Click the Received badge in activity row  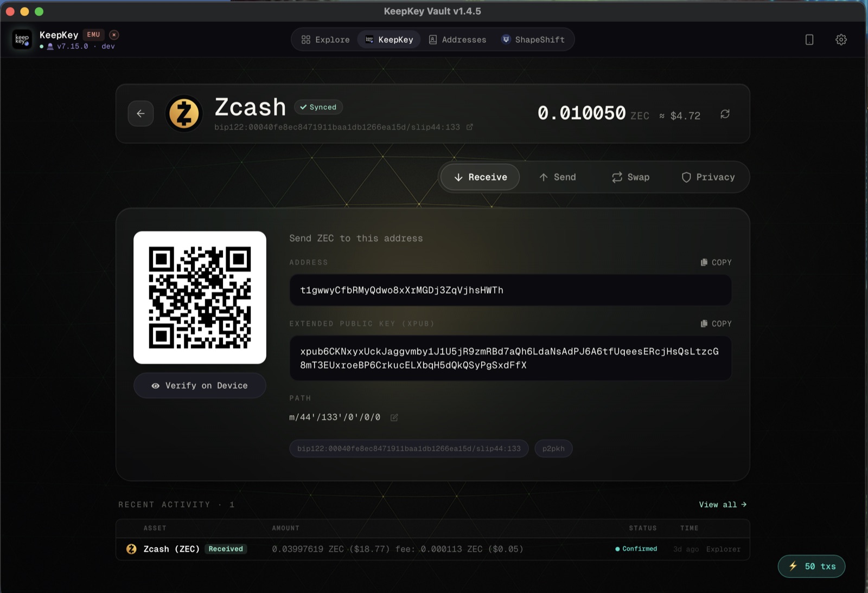[x=226, y=549]
